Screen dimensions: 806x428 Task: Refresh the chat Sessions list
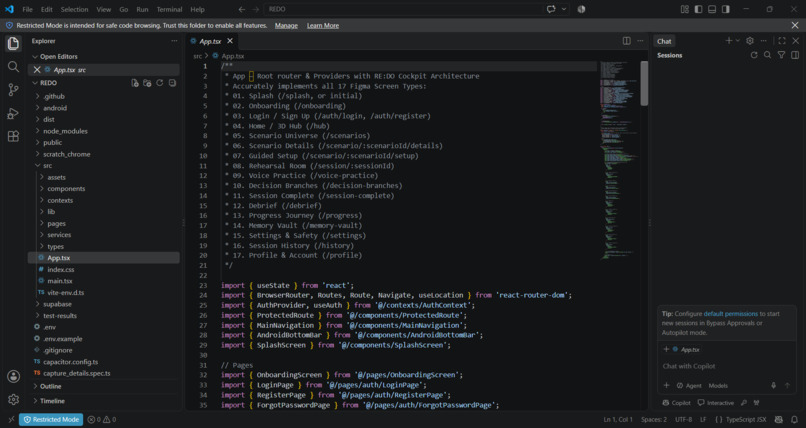click(754, 55)
